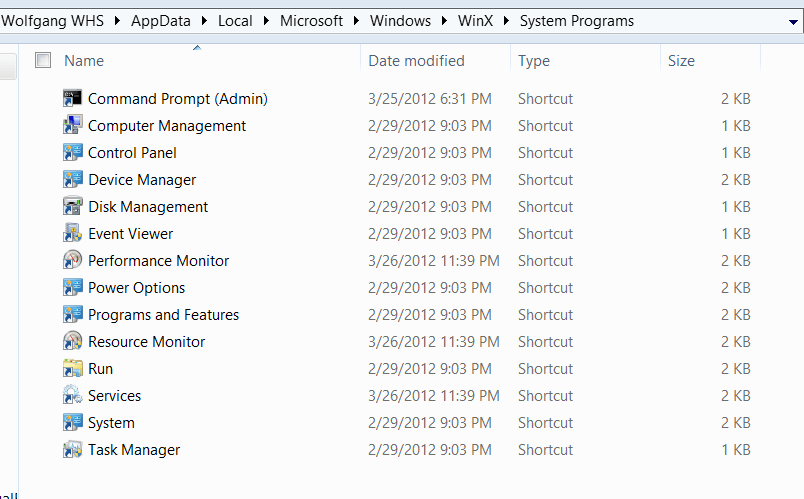Image resolution: width=804 pixels, height=499 pixels.
Task: Expand the arrow after WinX in path
Action: [507, 21]
